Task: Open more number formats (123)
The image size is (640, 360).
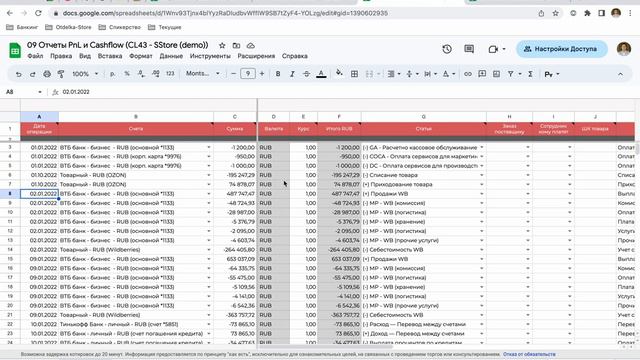Action: coord(170,74)
